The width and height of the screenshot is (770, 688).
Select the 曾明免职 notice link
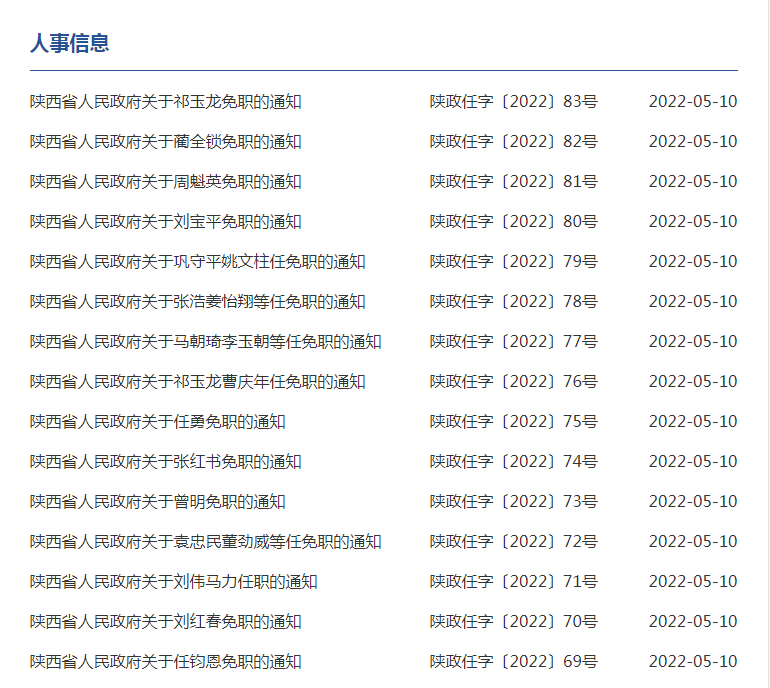[x=157, y=502]
